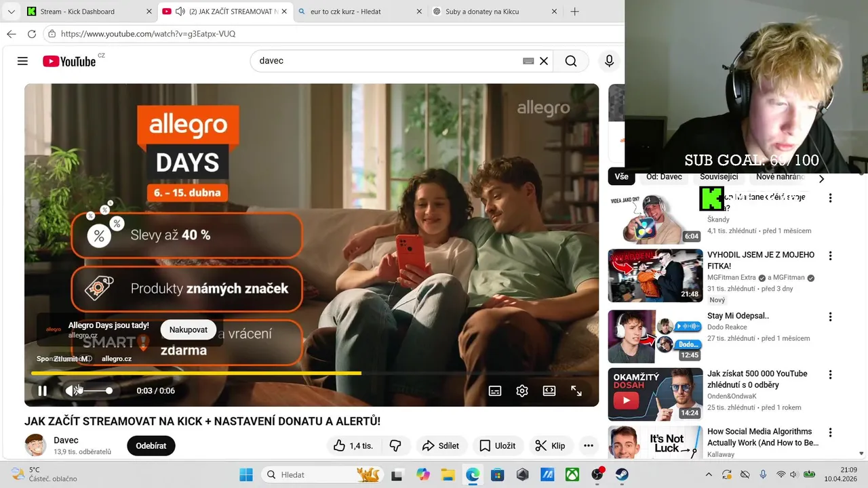This screenshot has width=868, height=488.
Task: Open OBS Studio from the taskbar
Action: point(597,474)
